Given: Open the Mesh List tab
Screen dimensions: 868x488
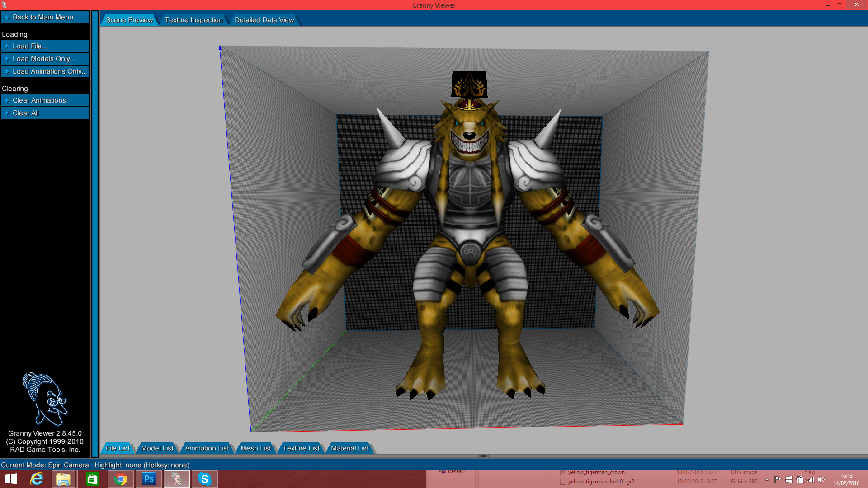Looking at the screenshot, I should (255, 448).
